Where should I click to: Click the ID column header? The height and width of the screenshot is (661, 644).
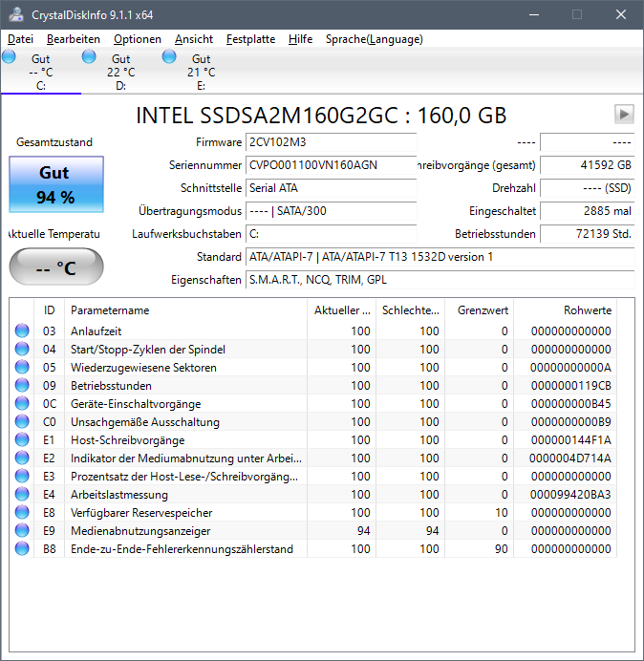[x=49, y=310]
